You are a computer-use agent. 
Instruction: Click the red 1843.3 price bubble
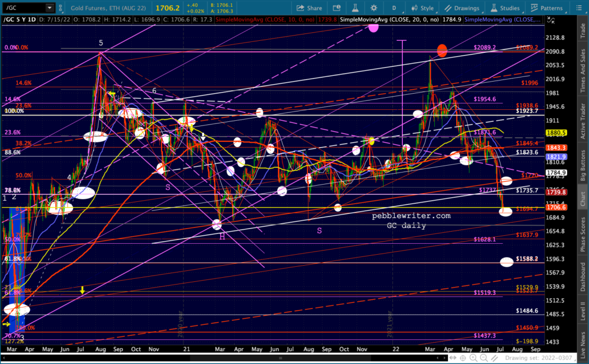[x=556, y=148]
